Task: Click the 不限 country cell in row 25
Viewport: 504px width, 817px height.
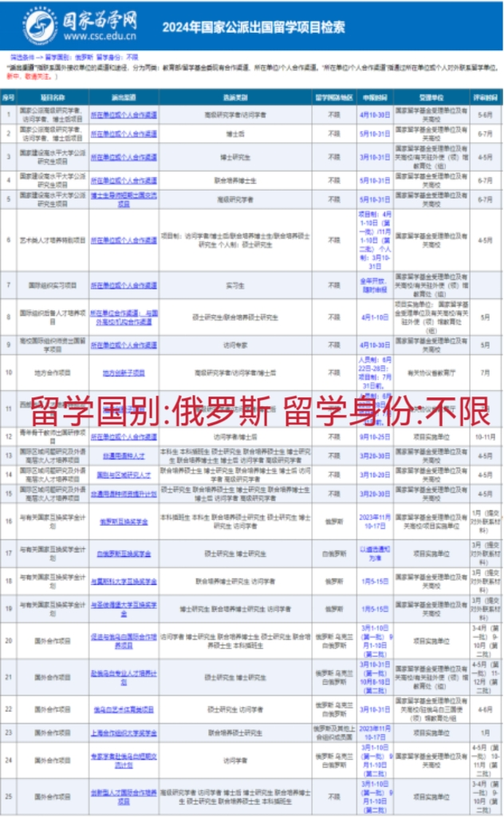Action: click(x=334, y=797)
